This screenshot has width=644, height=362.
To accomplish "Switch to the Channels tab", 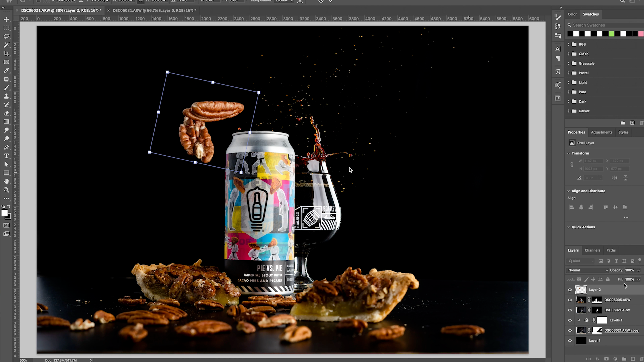I will [x=592, y=250].
